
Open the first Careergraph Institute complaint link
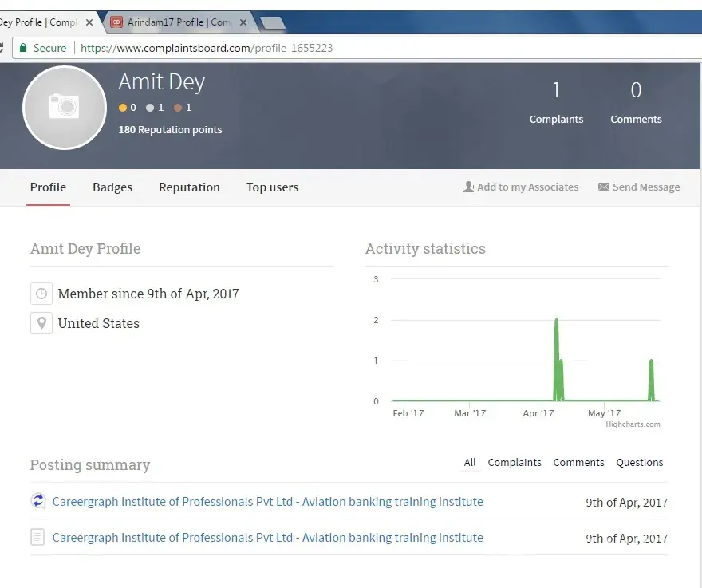tap(267, 502)
